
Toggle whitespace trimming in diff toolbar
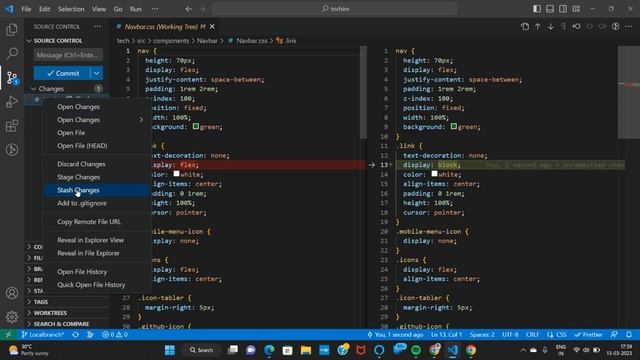[x=564, y=27]
